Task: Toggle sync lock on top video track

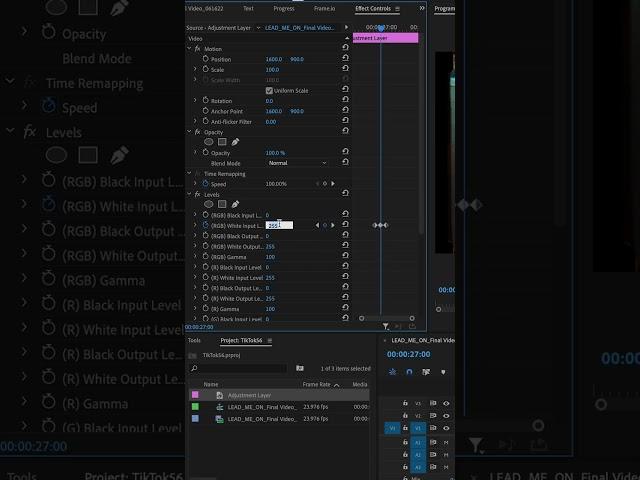Action: 433,403
